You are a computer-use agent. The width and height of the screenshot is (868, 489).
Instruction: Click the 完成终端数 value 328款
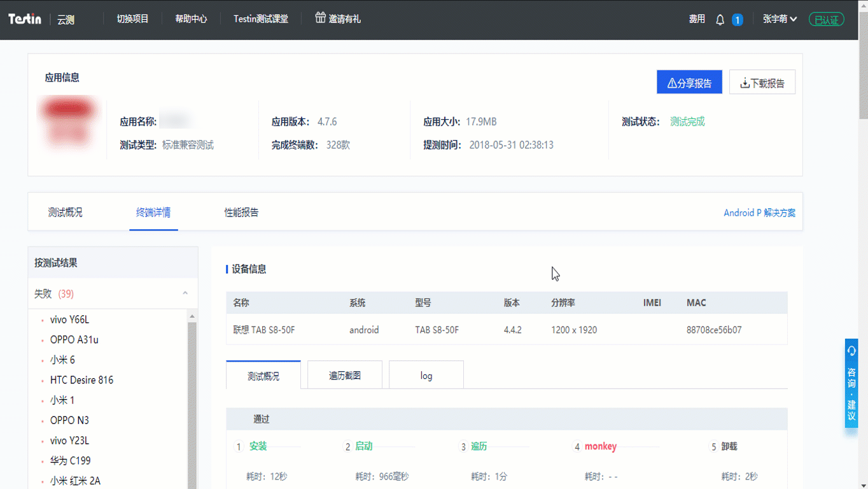tap(338, 145)
